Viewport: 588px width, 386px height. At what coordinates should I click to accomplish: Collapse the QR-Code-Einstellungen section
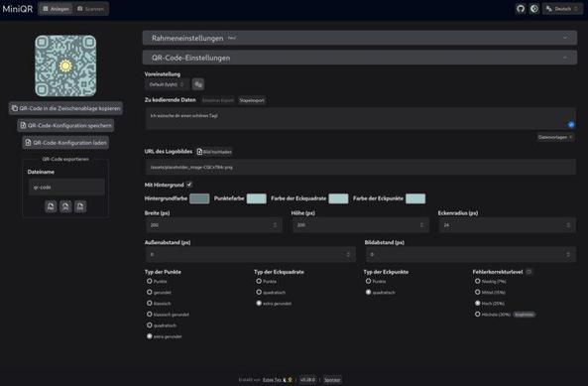point(360,58)
